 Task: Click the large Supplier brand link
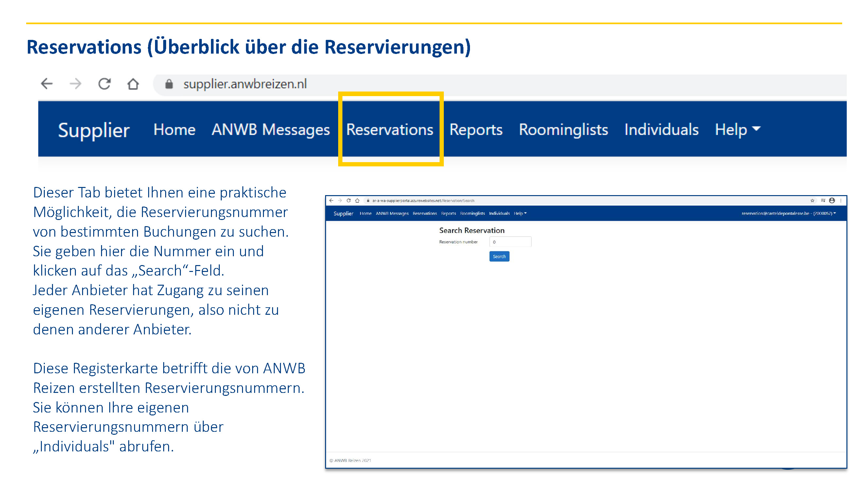[x=94, y=130]
